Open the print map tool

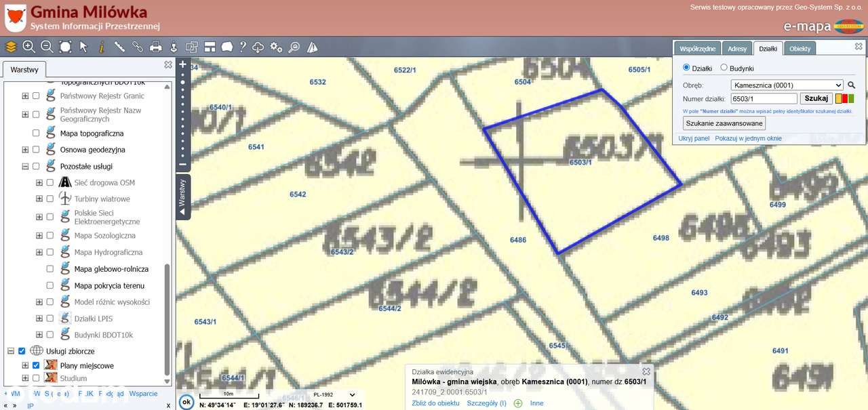pyautogui.click(x=155, y=47)
